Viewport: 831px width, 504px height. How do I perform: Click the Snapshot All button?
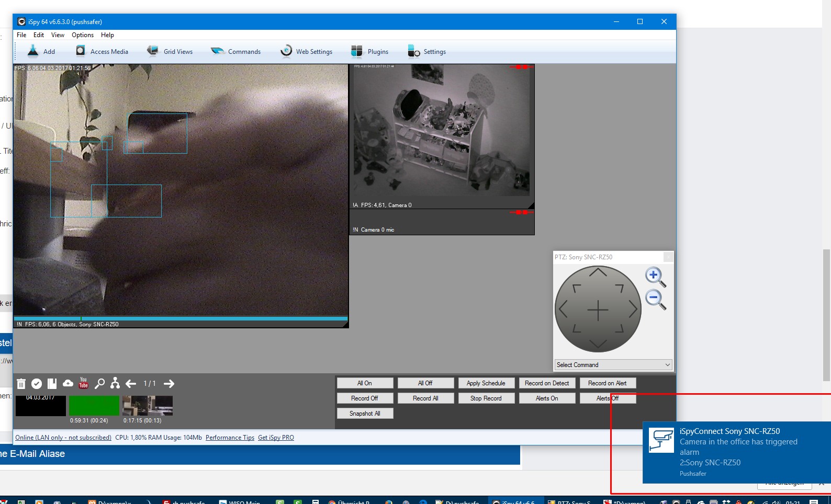point(365,414)
